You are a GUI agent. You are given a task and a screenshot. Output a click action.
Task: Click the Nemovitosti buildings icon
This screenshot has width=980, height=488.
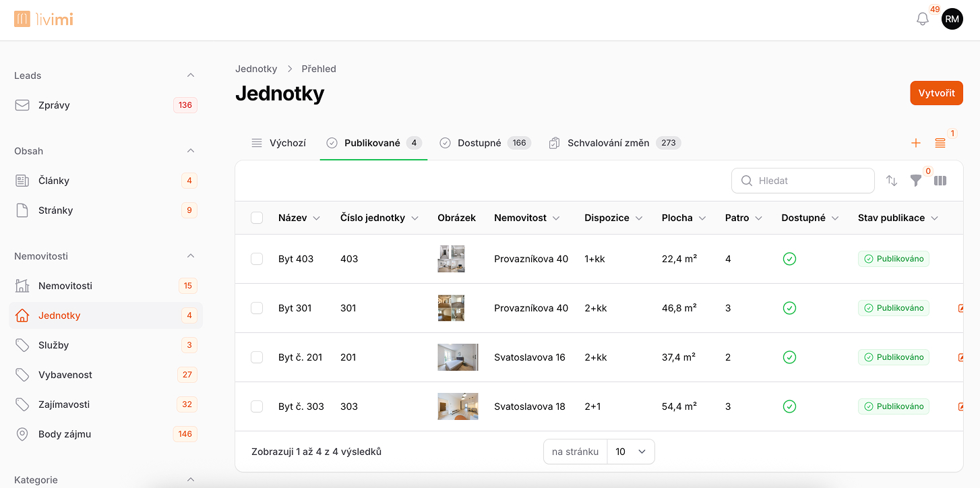(x=22, y=286)
